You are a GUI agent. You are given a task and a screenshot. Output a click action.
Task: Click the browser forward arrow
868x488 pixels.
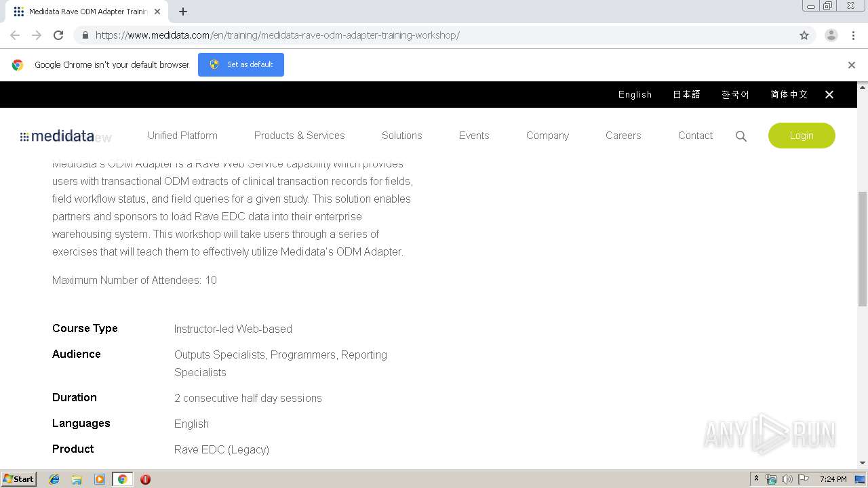click(37, 35)
